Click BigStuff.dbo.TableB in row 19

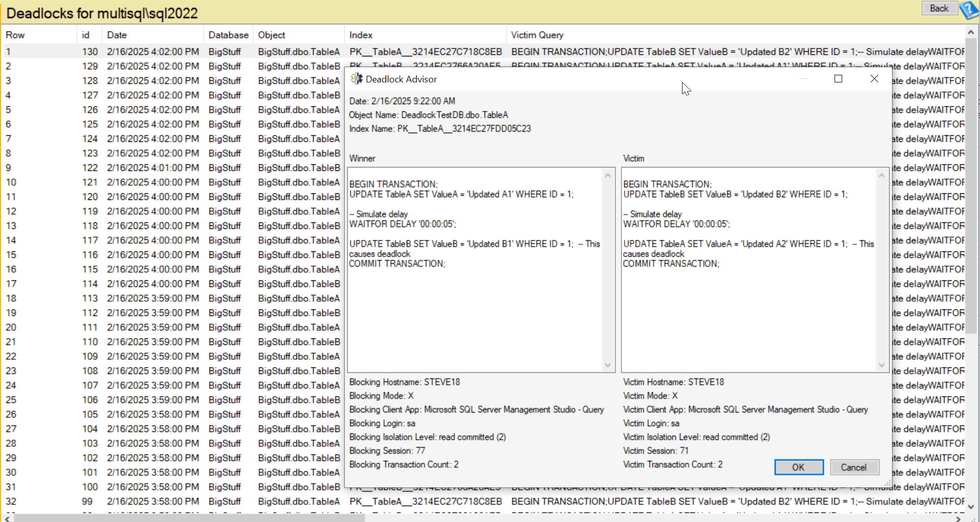point(299,312)
